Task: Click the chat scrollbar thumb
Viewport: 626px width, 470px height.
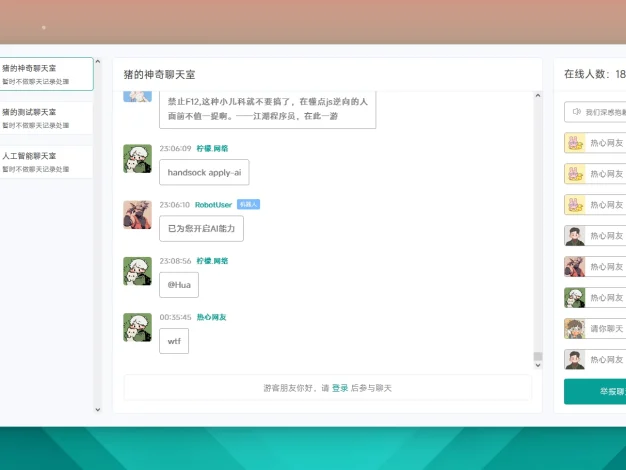Action: coord(538,356)
